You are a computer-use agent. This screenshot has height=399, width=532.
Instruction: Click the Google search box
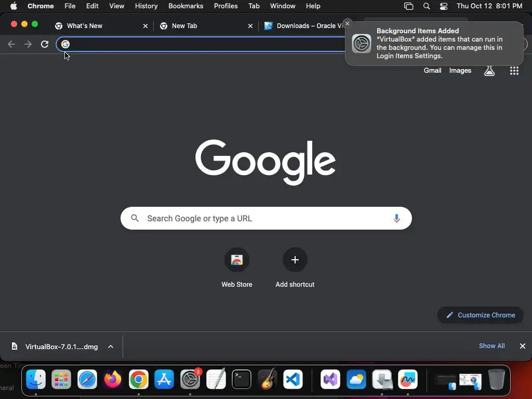266,218
